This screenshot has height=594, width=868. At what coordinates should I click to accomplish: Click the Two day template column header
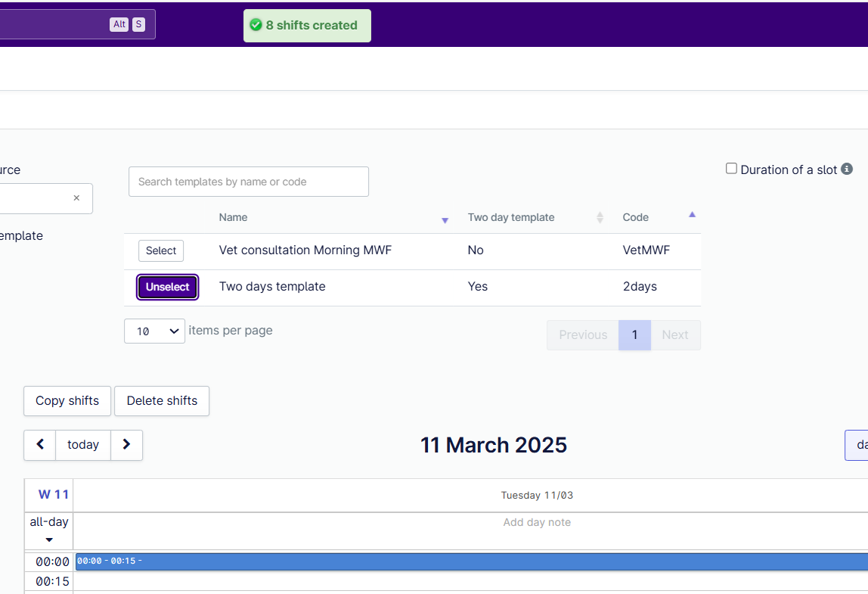pos(510,217)
